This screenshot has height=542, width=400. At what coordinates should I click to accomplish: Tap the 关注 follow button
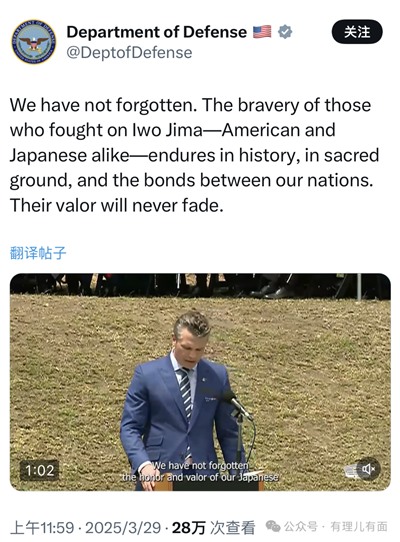(x=357, y=32)
